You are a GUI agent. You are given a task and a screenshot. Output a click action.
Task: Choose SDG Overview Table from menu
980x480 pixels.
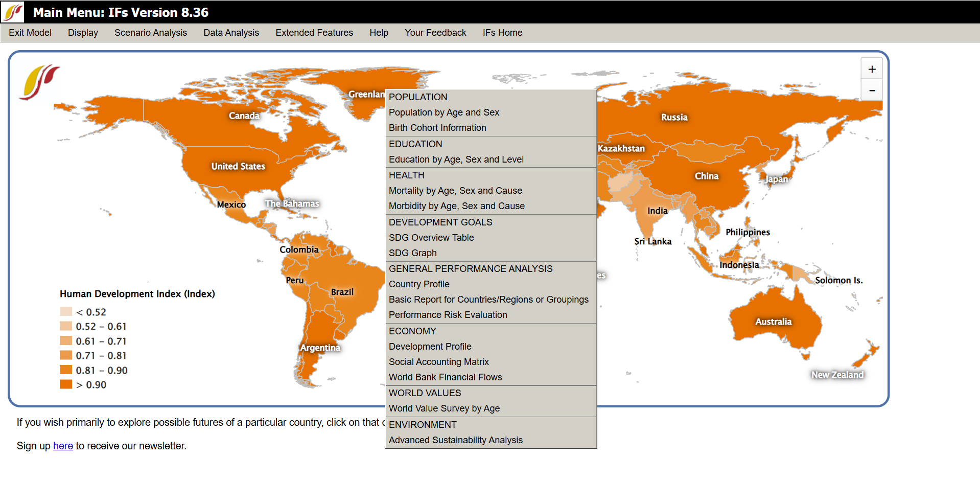click(x=431, y=238)
